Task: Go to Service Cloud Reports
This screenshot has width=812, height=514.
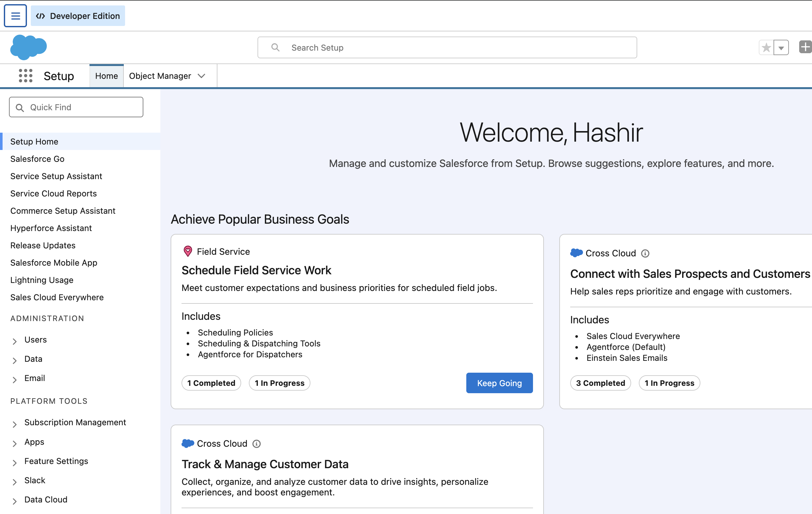Action: [x=54, y=194]
